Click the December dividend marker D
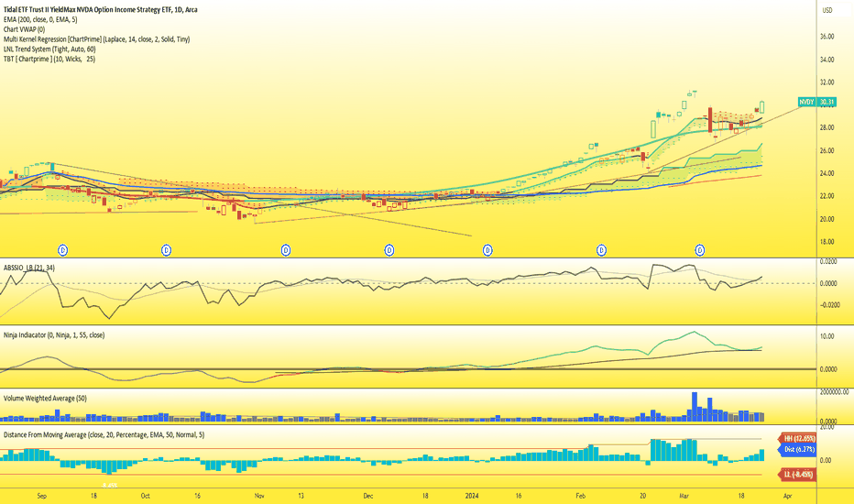The height and width of the screenshot is (504, 854). pyautogui.click(x=389, y=250)
